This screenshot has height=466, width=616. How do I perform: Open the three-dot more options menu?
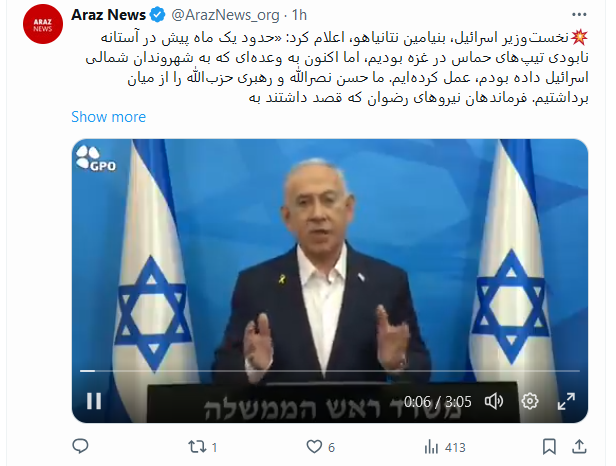click(579, 15)
